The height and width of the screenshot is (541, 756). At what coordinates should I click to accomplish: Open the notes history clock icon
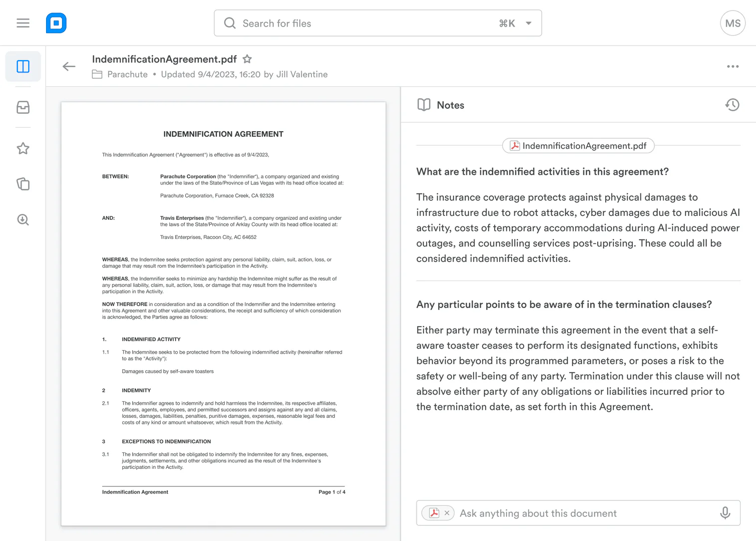tap(732, 105)
